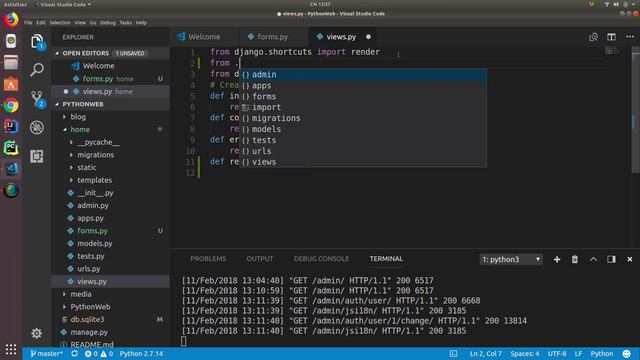This screenshot has height=360, width=640.
Task: Open the Search view in activity bar
Action: click(37, 70)
